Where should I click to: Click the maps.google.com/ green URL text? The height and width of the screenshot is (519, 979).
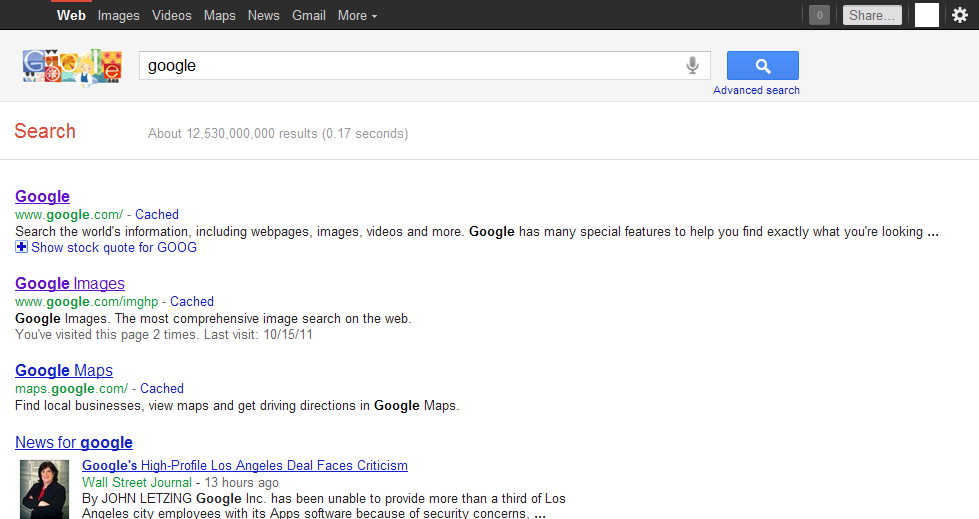coord(72,388)
